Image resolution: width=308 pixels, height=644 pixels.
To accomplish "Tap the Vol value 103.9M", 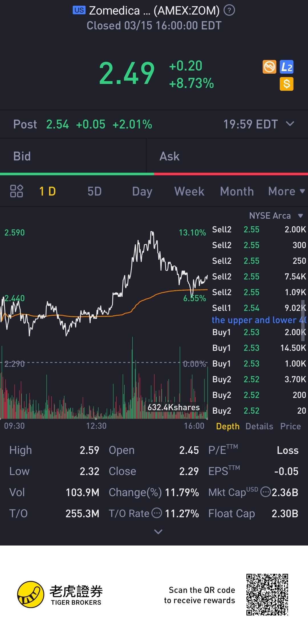I will click(82, 492).
